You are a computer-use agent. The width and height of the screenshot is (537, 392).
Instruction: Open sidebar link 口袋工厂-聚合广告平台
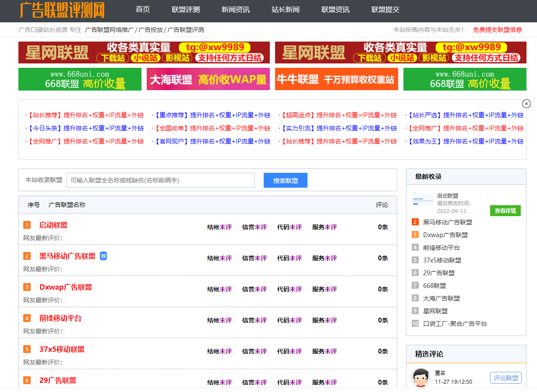click(455, 324)
